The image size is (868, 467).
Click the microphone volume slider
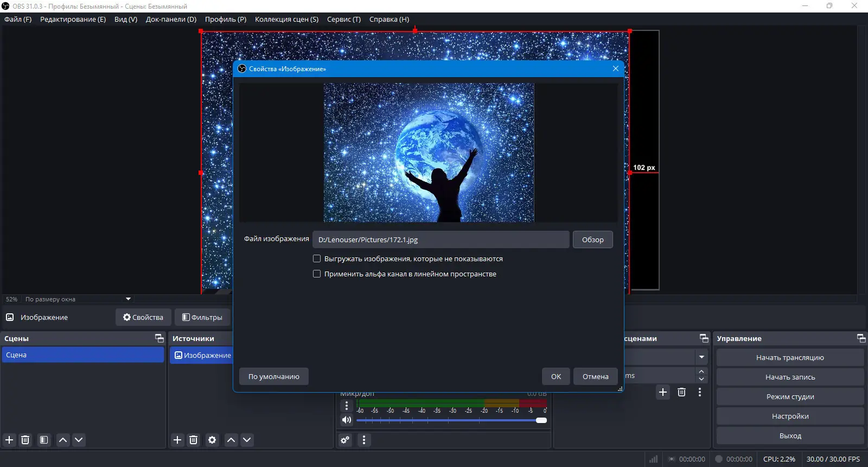(450, 420)
